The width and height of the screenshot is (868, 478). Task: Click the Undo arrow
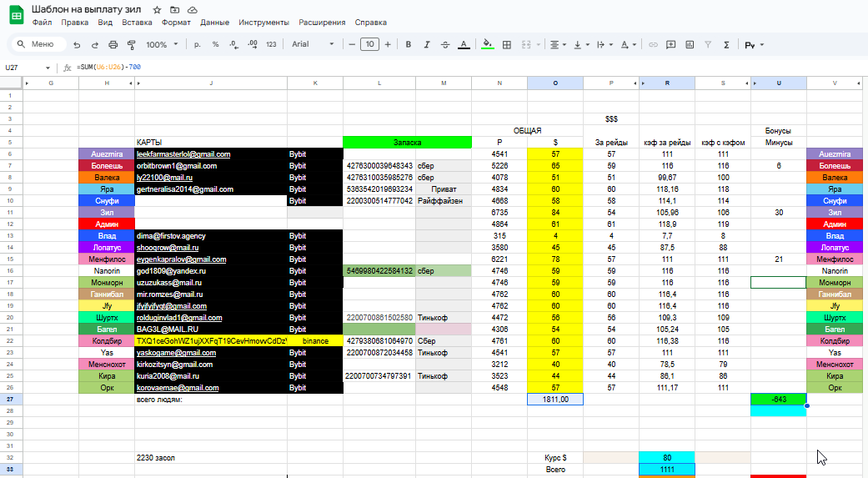pyautogui.click(x=77, y=44)
